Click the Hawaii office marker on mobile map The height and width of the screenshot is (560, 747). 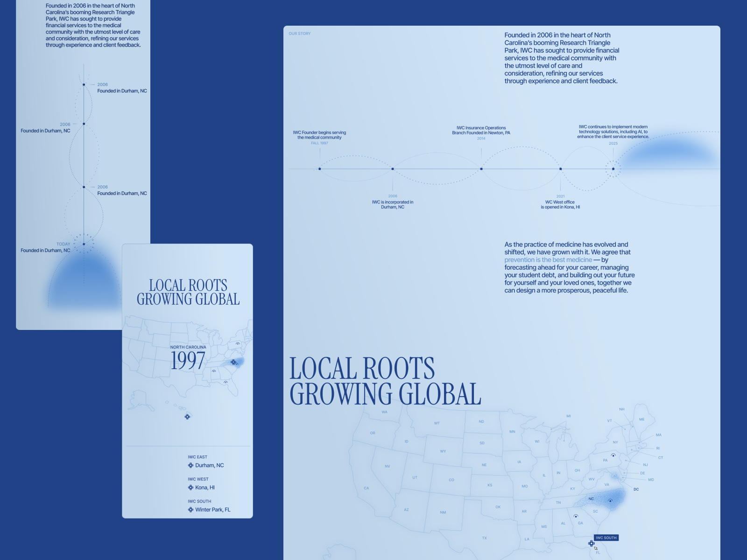point(187,417)
